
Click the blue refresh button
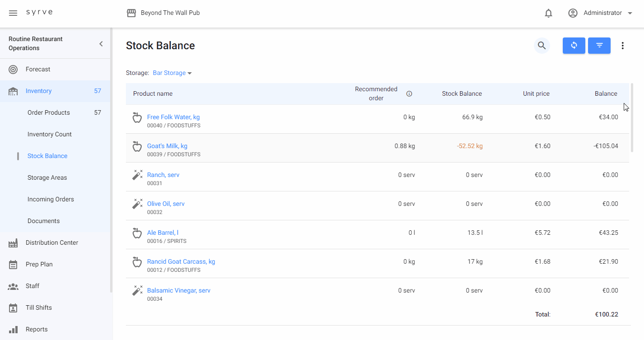pos(574,46)
